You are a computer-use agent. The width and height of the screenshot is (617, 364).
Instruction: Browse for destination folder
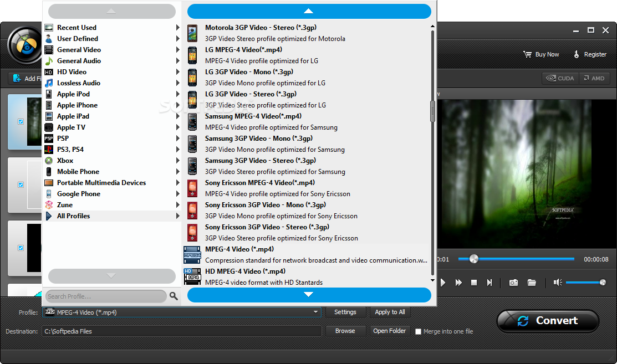coord(345,331)
